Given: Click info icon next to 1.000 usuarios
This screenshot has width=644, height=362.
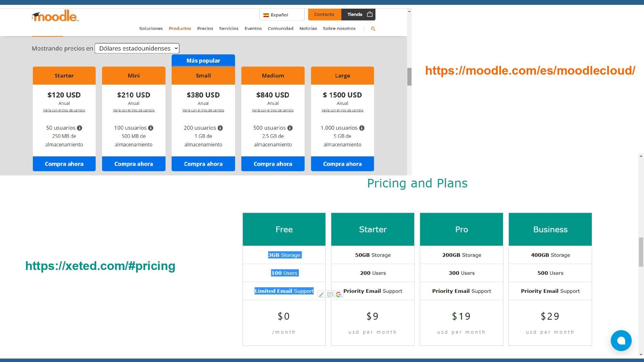Looking at the screenshot, I should tap(362, 128).
